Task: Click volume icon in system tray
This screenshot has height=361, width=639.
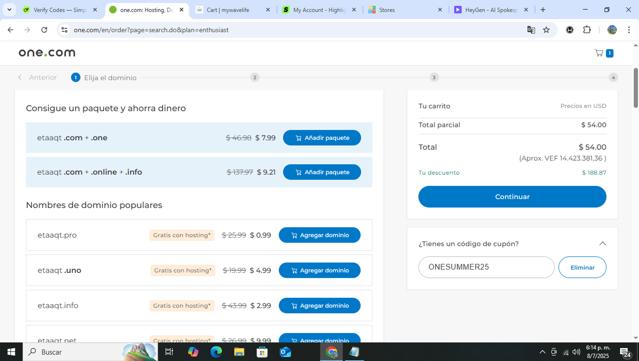Action: point(576,352)
